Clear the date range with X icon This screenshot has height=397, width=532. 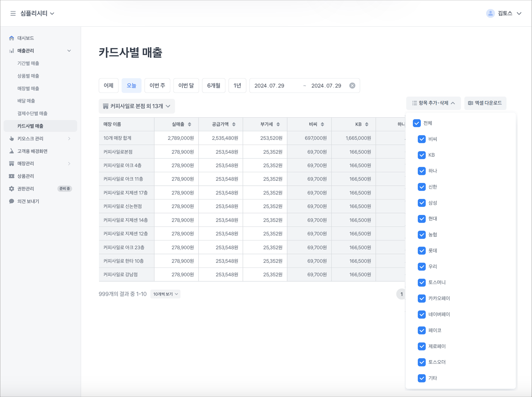(352, 86)
